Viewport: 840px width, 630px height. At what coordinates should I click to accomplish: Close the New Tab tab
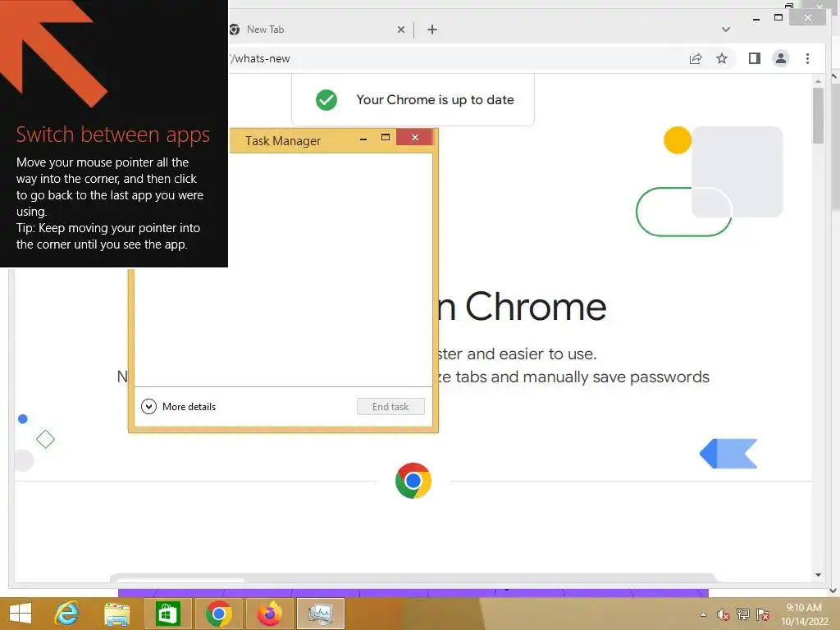tap(400, 30)
